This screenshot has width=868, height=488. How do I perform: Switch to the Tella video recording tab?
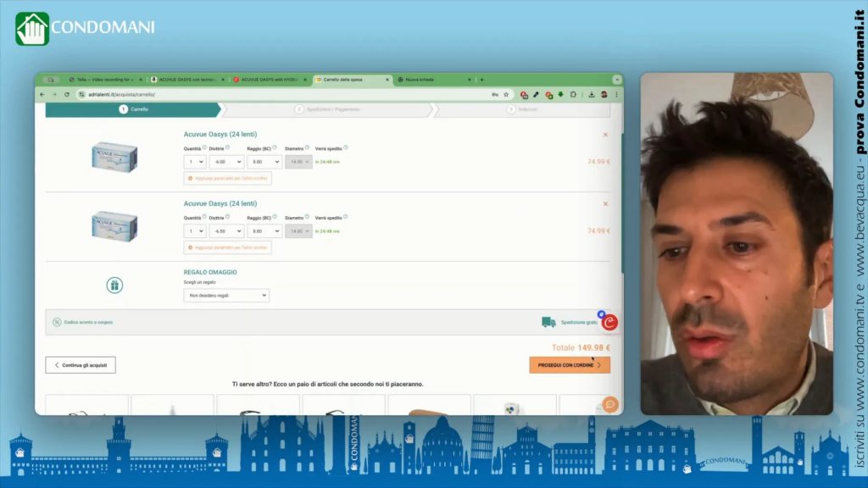coord(104,80)
